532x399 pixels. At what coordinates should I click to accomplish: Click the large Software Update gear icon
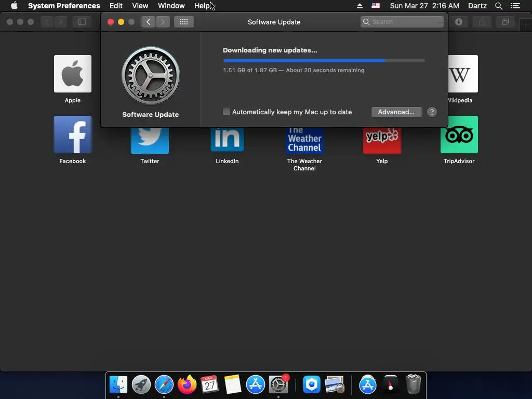(151, 75)
